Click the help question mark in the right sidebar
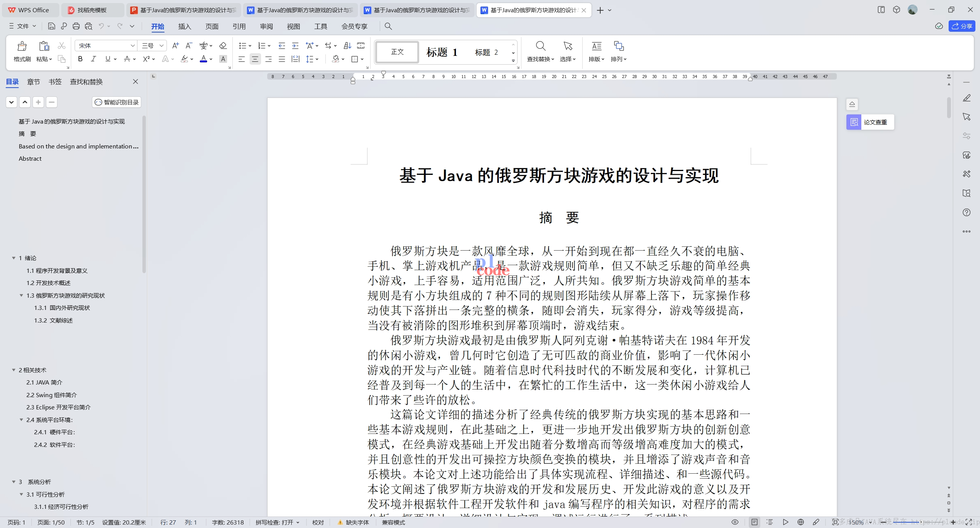980x528 pixels. tap(967, 212)
